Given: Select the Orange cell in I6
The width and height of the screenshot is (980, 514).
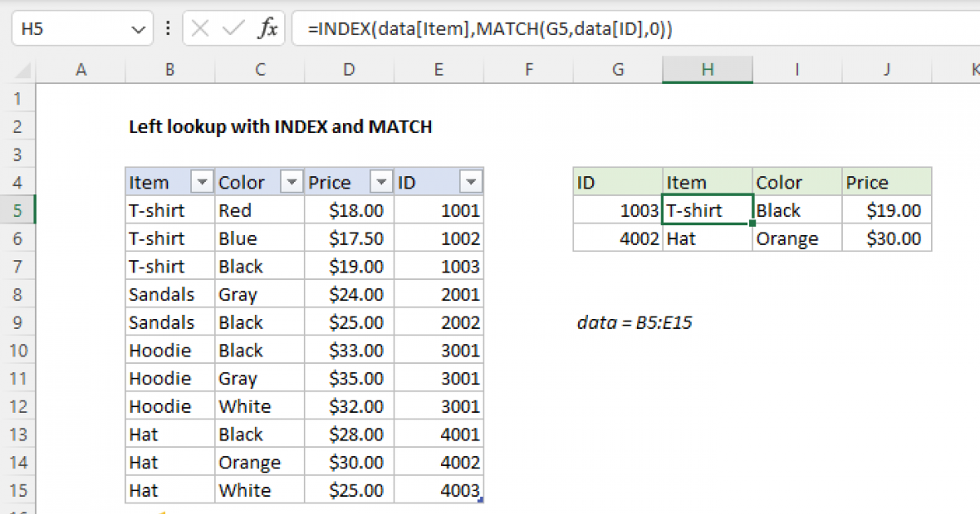Looking at the screenshot, I should click(796, 237).
